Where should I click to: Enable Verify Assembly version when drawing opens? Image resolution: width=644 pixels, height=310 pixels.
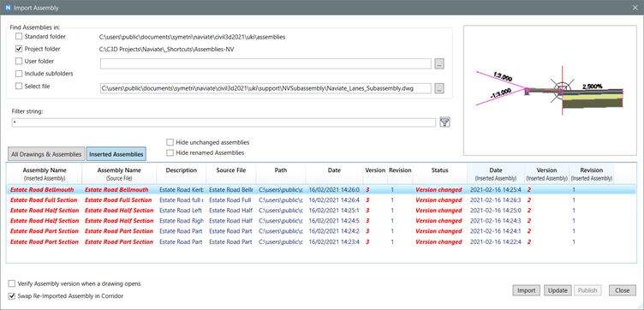pyautogui.click(x=11, y=283)
